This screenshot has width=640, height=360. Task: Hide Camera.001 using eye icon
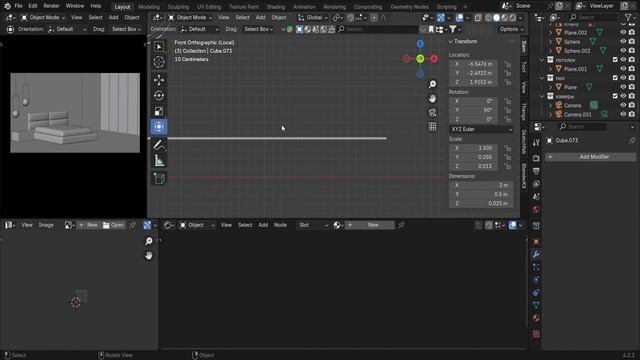coord(623,114)
